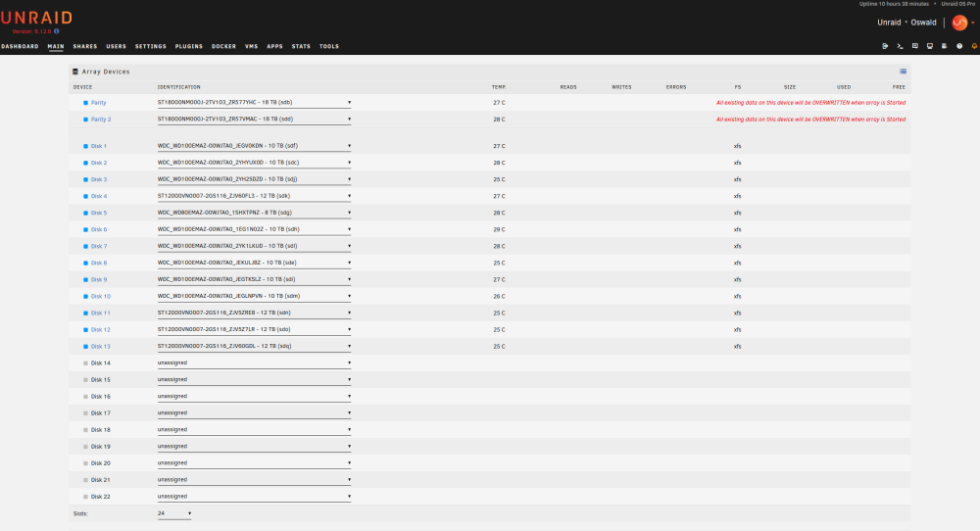Go to the Dashboard tab
The height and width of the screenshot is (531, 980).
point(20,46)
